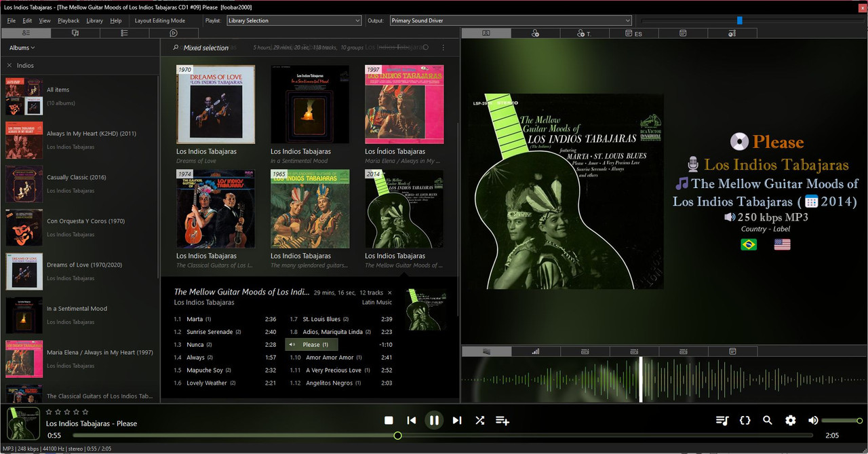
Task: Click the 1965 many splendored guitars cover
Action: click(x=310, y=209)
